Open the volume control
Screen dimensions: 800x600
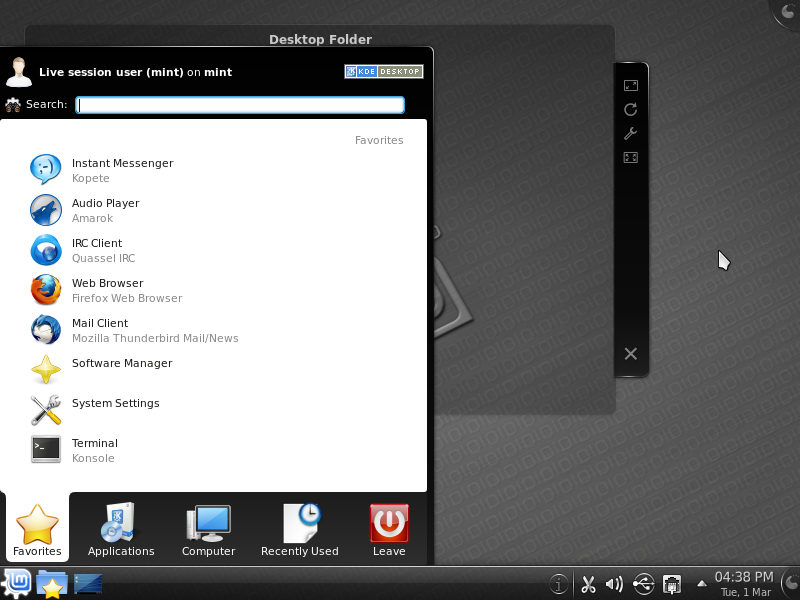coord(614,584)
